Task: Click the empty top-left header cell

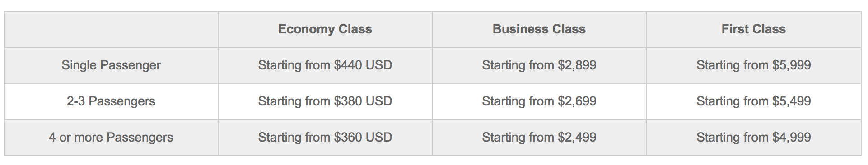Action: pyautogui.click(x=111, y=29)
